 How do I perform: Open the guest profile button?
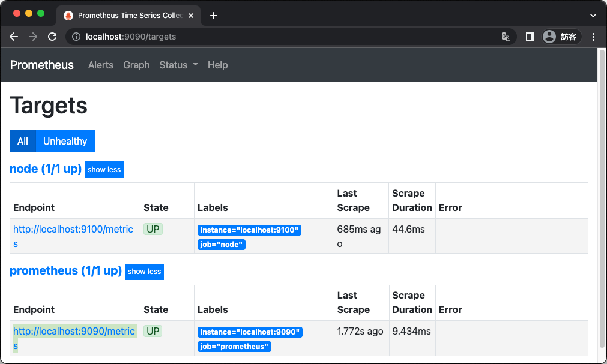(x=561, y=37)
